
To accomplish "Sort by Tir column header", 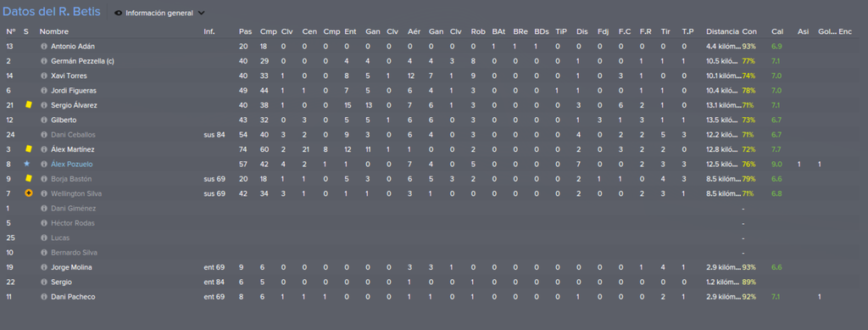I will [665, 31].
